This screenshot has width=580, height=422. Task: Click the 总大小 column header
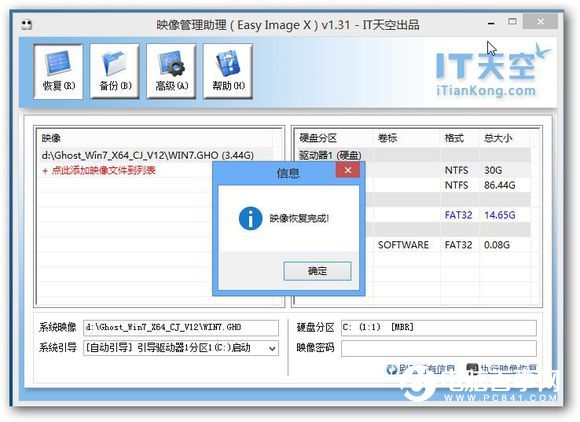coord(505,138)
